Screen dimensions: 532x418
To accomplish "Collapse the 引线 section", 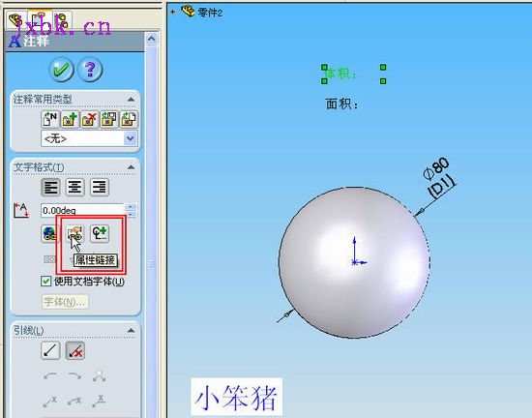I will pos(131,330).
